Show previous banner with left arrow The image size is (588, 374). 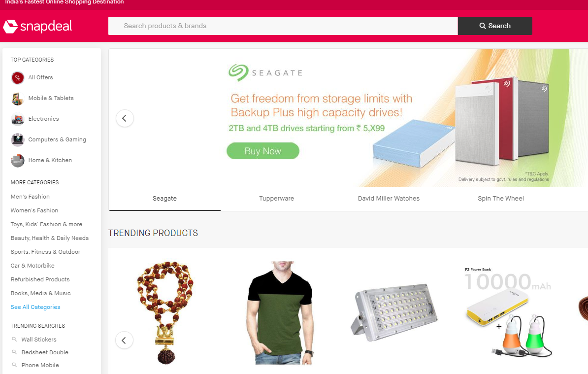pos(125,119)
